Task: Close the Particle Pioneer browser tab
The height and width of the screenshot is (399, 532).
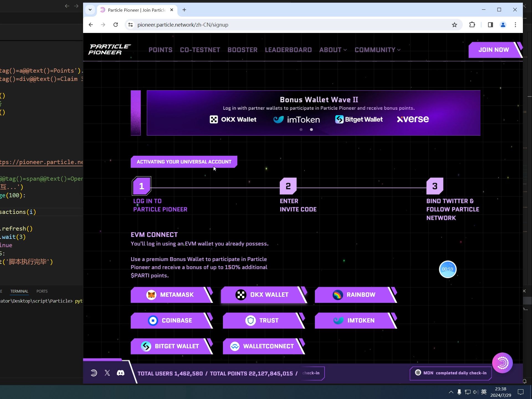Action: [172, 10]
